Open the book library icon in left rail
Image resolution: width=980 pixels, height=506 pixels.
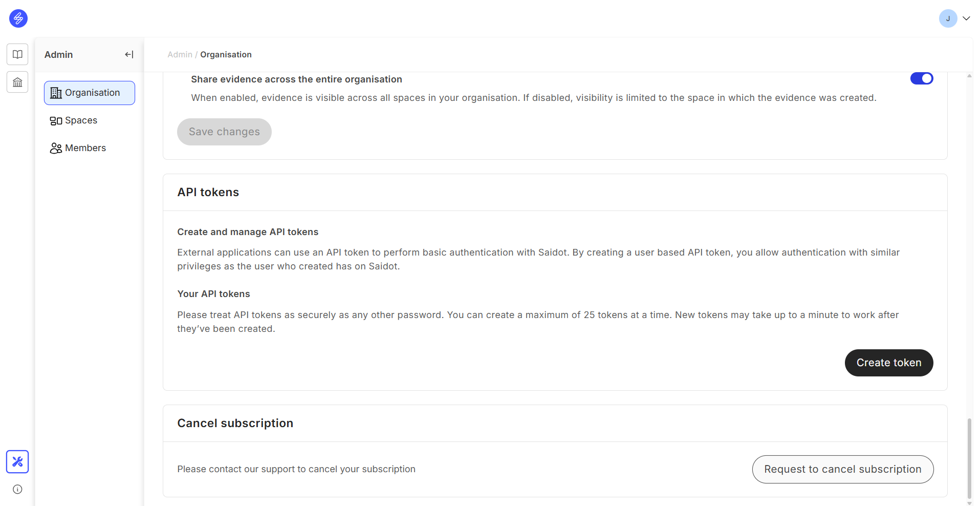tap(17, 54)
